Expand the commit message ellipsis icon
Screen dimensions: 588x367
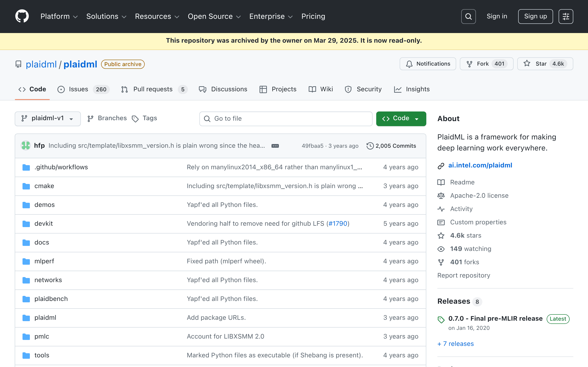tap(275, 146)
